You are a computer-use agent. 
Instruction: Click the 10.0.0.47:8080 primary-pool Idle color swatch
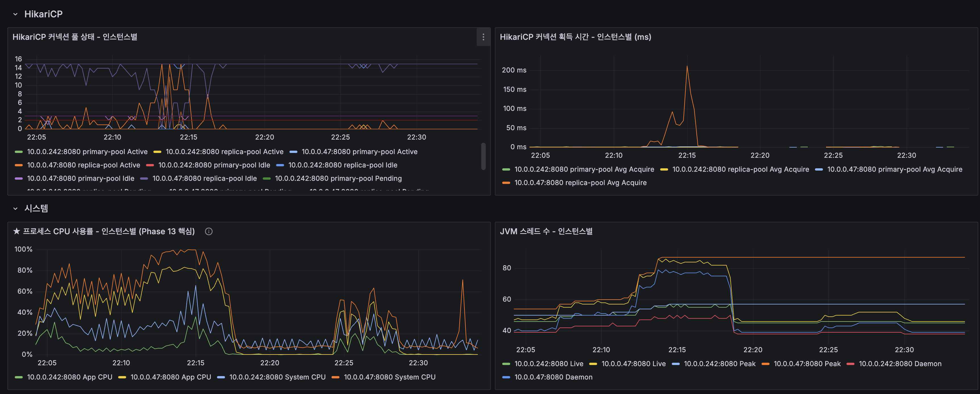(19, 179)
